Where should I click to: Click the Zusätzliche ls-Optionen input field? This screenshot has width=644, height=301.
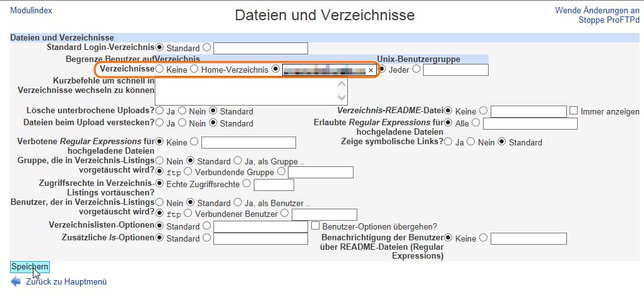tap(261, 238)
